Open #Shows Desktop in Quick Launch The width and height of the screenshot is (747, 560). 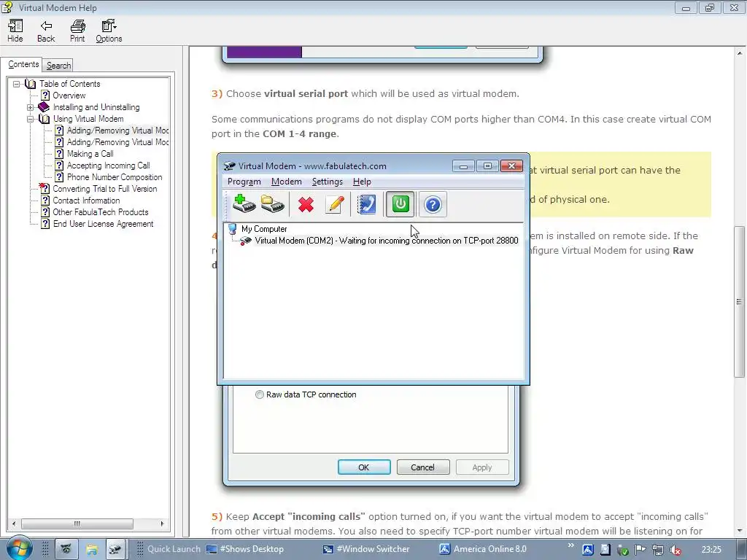click(245, 549)
